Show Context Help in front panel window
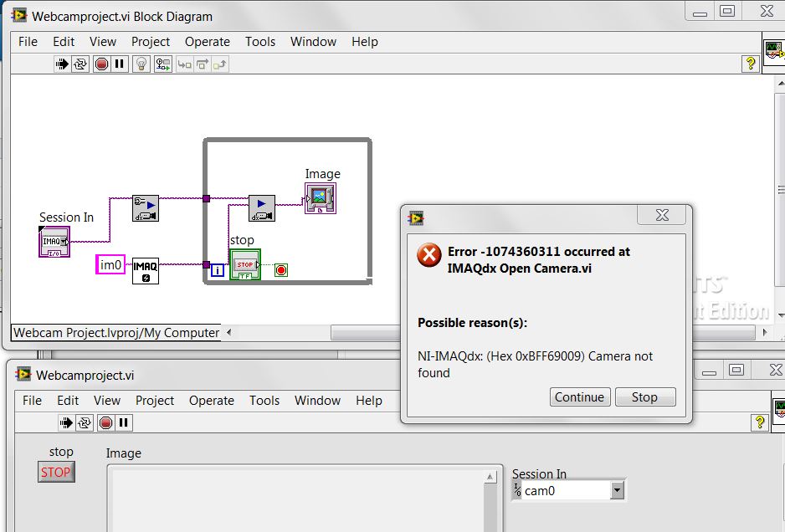Image resolution: width=785 pixels, height=532 pixels. coord(760,422)
